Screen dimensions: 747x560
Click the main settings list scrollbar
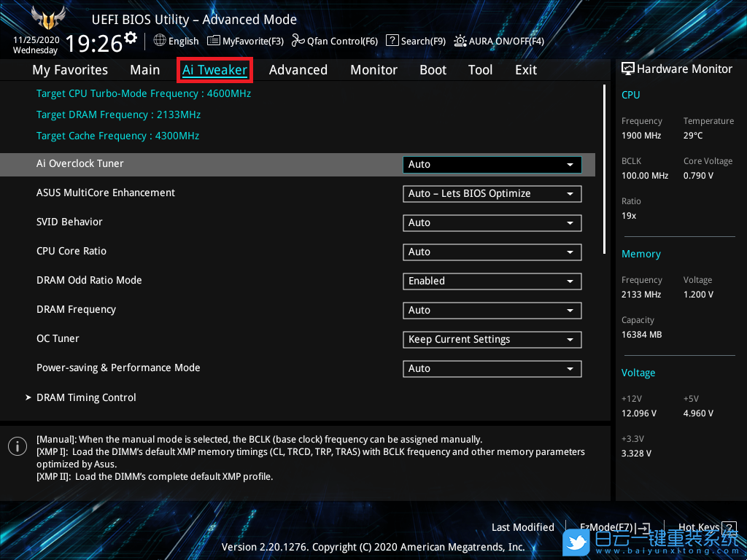604,169
